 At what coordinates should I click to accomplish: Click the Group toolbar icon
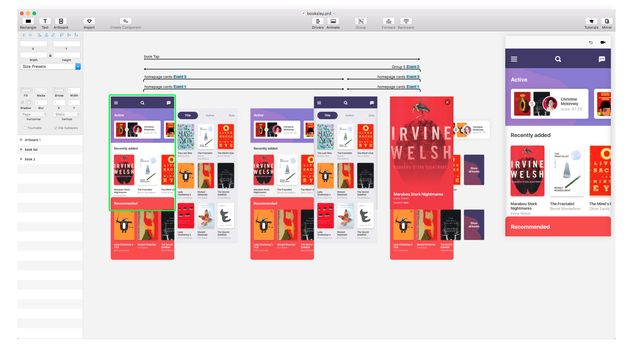(361, 21)
